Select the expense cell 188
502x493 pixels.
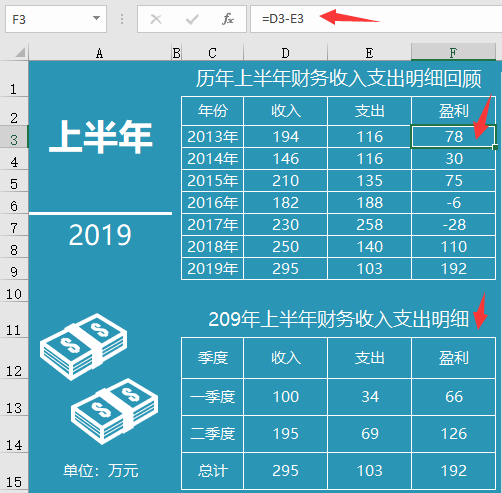(369, 203)
